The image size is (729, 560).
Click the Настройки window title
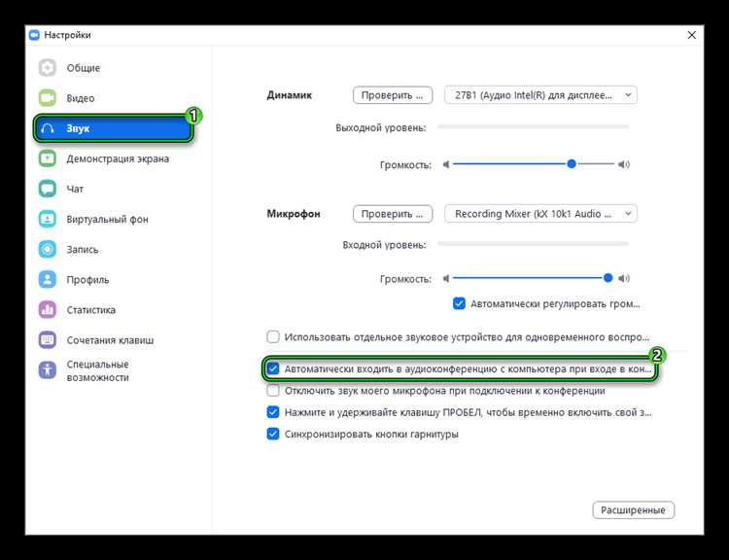pos(67,35)
